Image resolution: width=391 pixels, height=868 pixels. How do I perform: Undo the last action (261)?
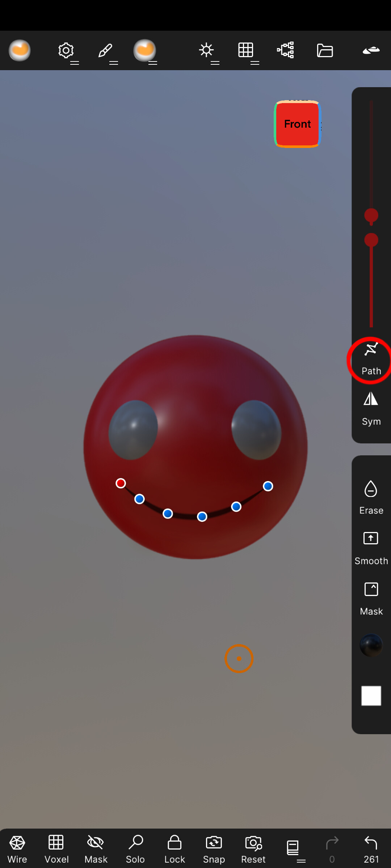pyautogui.click(x=371, y=849)
